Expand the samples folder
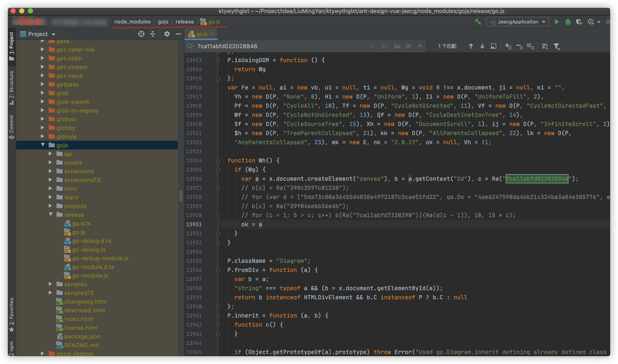This screenshot has height=364, width=618. tap(50, 284)
